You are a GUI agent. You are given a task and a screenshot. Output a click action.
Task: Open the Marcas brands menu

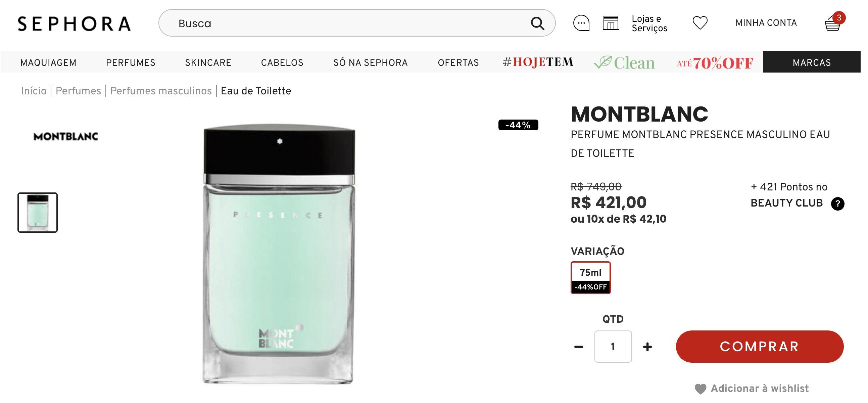811,62
